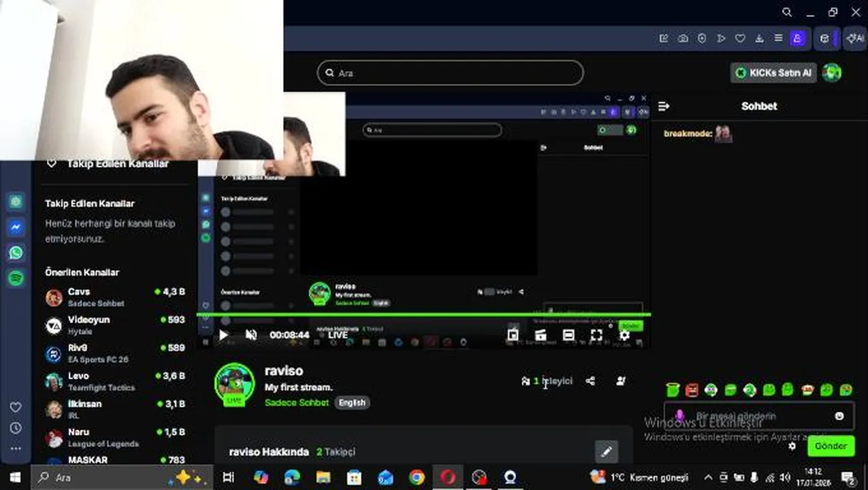Open Levo recommended channel

pos(115,382)
